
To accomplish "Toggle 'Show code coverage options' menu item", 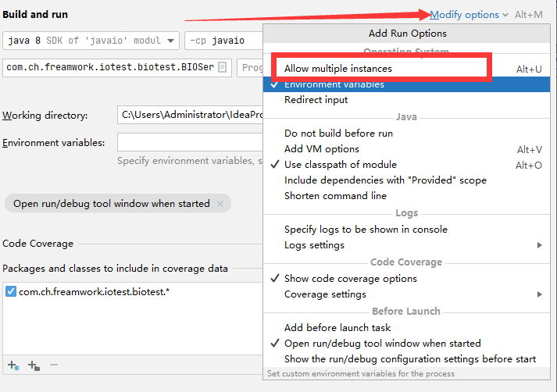I will tap(350, 279).
